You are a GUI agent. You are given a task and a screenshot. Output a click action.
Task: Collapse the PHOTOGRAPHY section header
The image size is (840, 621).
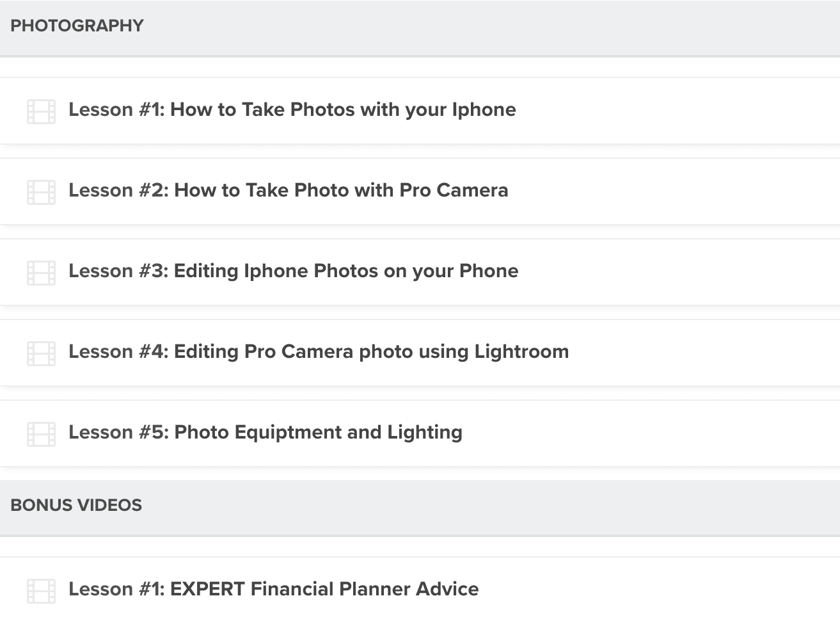point(420,28)
